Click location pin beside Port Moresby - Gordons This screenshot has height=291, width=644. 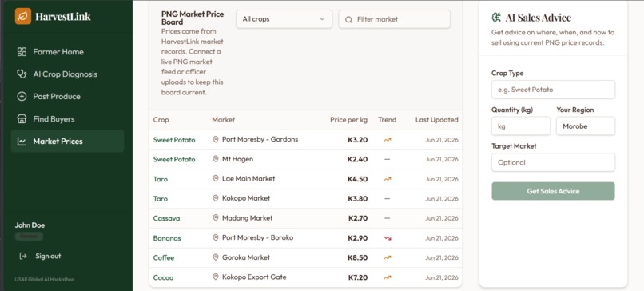(215, 139)
